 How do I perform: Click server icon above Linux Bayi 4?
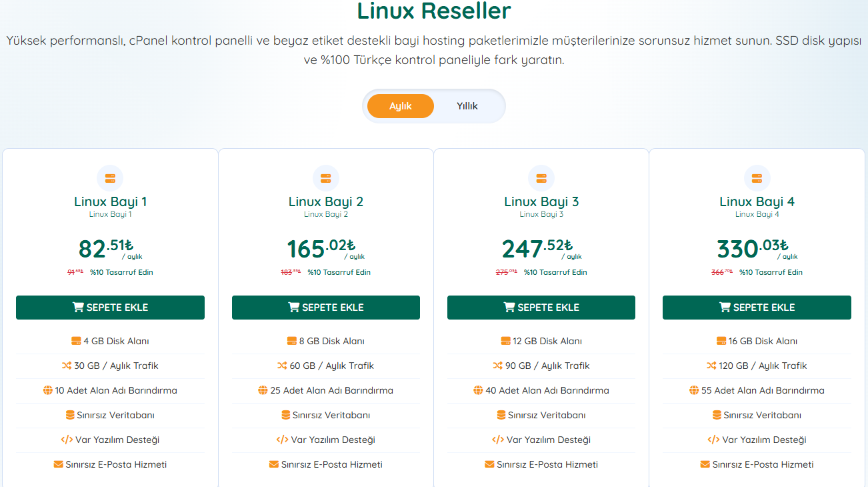pyautogui.click(x=757, y=178)
